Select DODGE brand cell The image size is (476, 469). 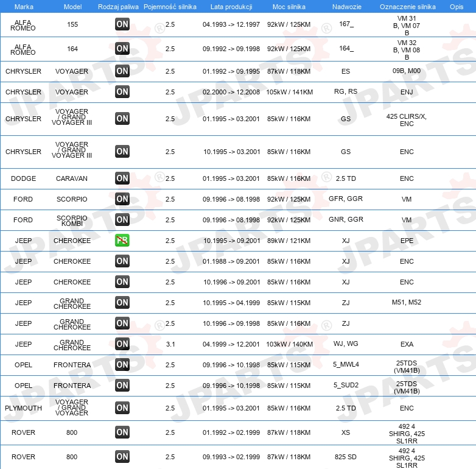coord(23,178)
